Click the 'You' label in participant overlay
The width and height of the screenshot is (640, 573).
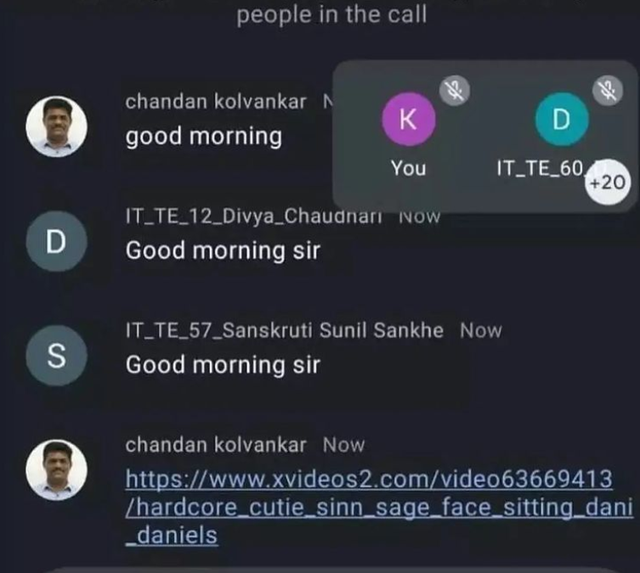tap(409, 168)
